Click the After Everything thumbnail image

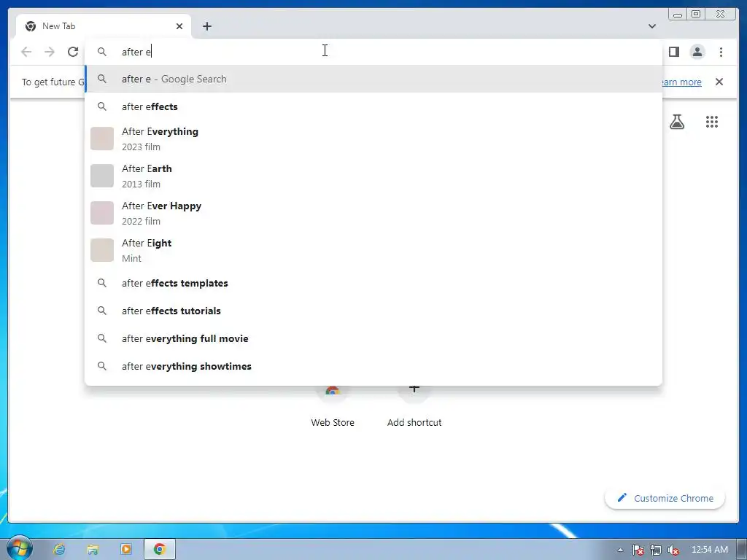(x=102, y=139)
